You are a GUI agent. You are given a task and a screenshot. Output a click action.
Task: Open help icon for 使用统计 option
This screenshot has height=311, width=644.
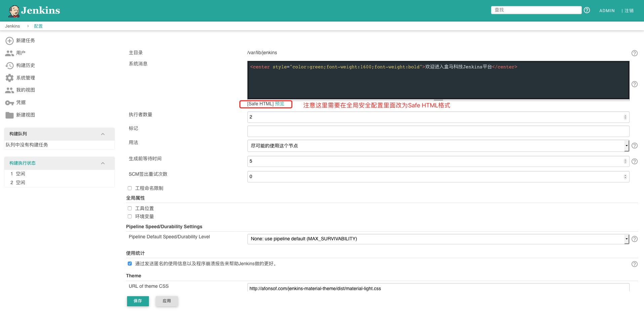coord(634,264)
